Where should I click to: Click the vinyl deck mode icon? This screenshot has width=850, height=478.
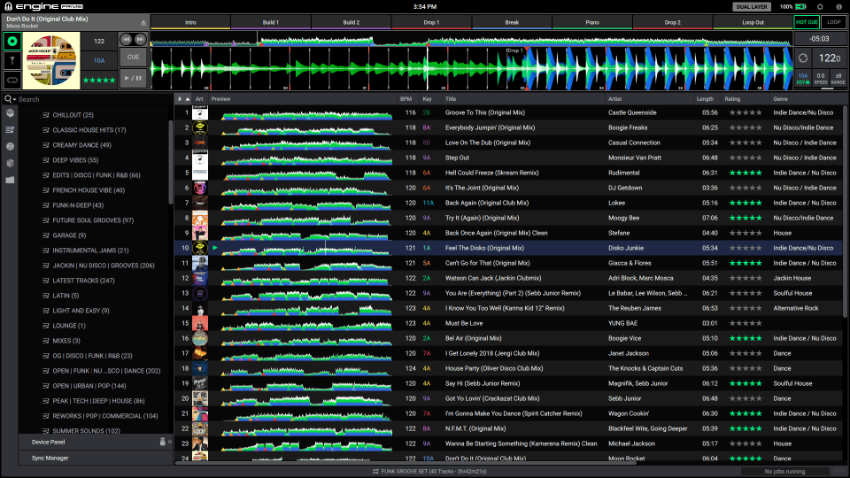coord(12,41)
